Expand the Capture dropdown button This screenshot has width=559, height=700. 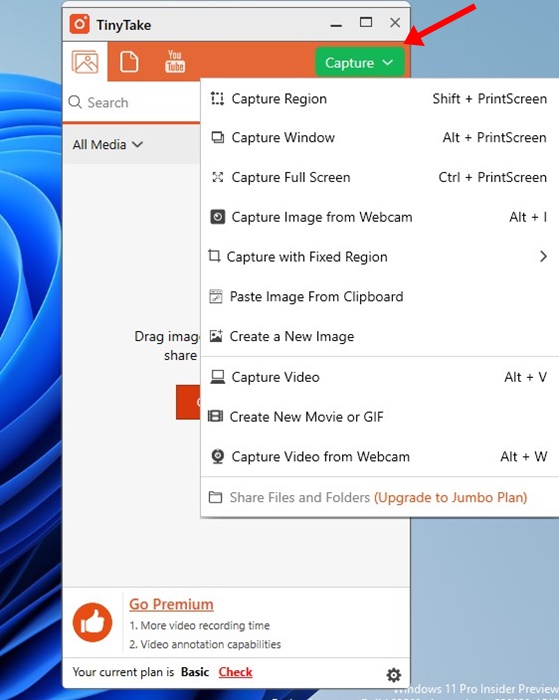click(359, 62)
